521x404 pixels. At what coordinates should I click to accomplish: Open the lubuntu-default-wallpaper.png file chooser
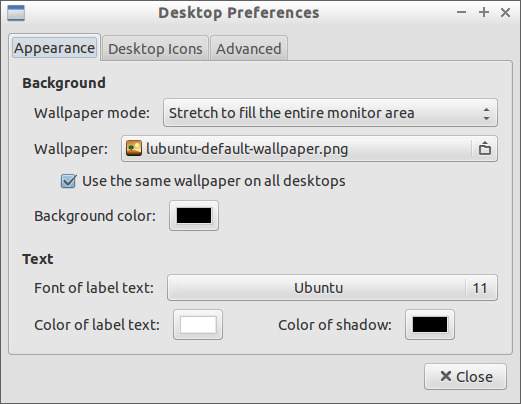pyautogui.click(x=309, y=149)
